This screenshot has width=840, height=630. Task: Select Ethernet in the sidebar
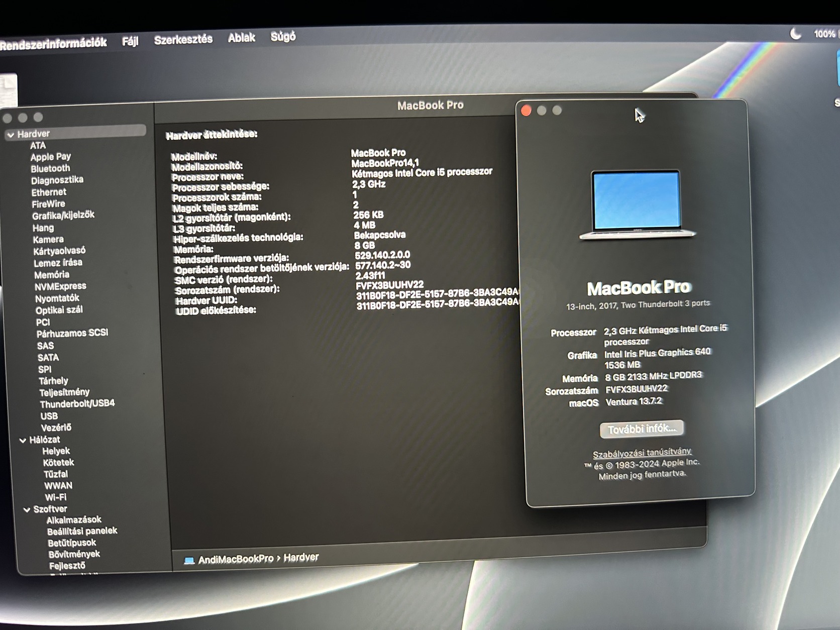point(49,192)
